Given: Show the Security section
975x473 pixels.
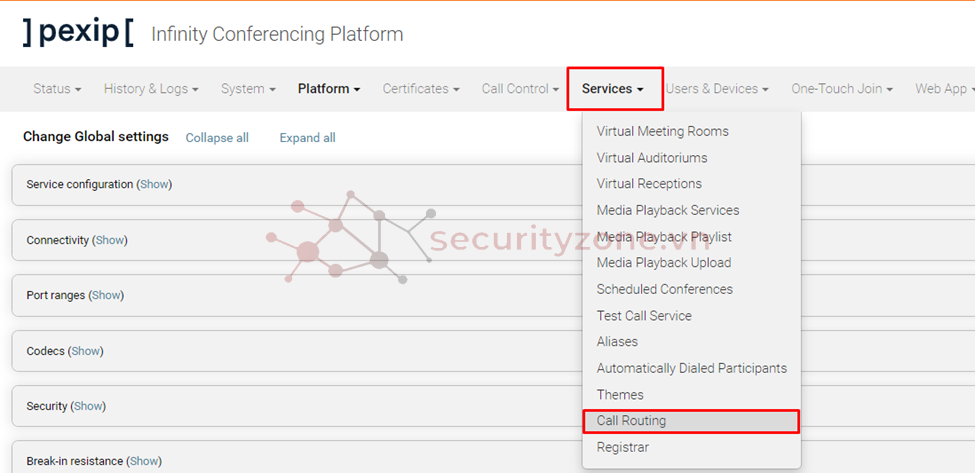Looking at the screenshot, I should tap(88, 406).
